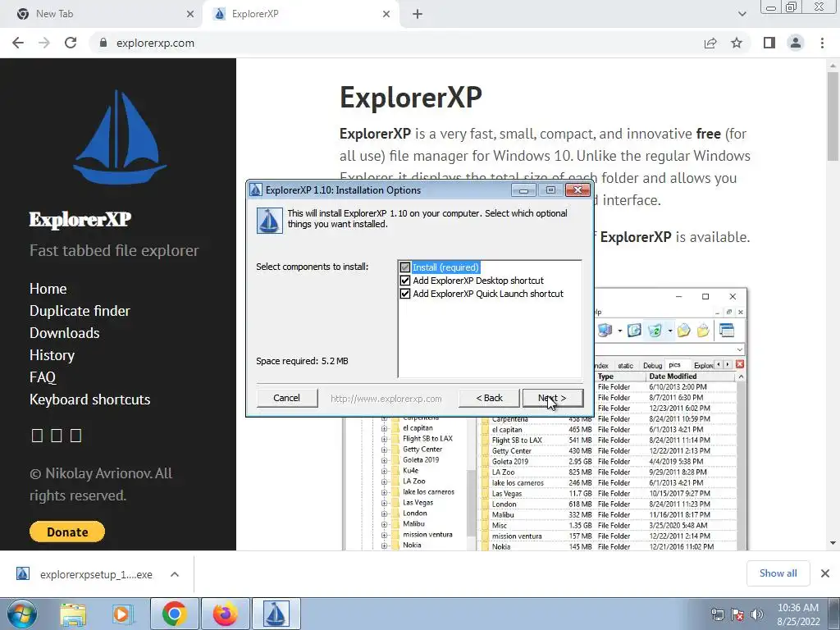Image resolution: width=840 pixels, height=630 pixels.
Task: Click the share page icon in address bar
Action: coord(710,43)
